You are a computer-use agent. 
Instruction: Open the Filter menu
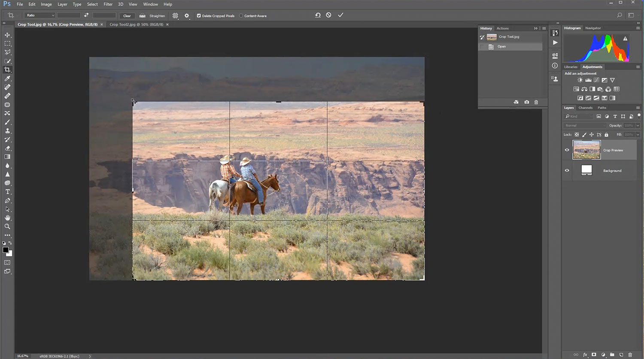(x=108, y=4)
